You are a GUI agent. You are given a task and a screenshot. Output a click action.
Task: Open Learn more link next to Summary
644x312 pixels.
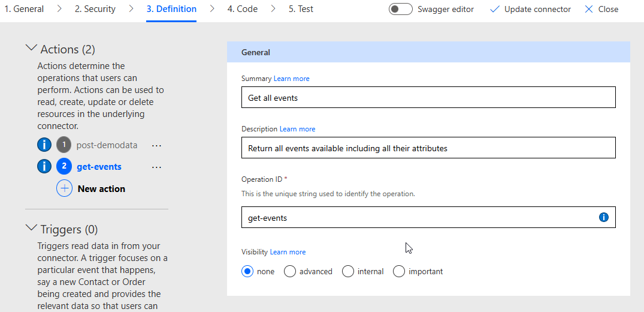[x=292, y=78]
